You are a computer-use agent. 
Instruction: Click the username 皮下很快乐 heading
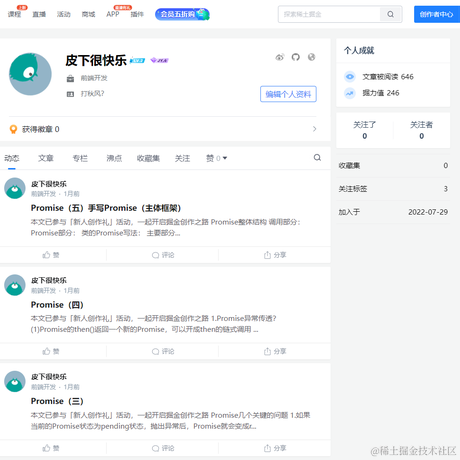tap(96, 60)
